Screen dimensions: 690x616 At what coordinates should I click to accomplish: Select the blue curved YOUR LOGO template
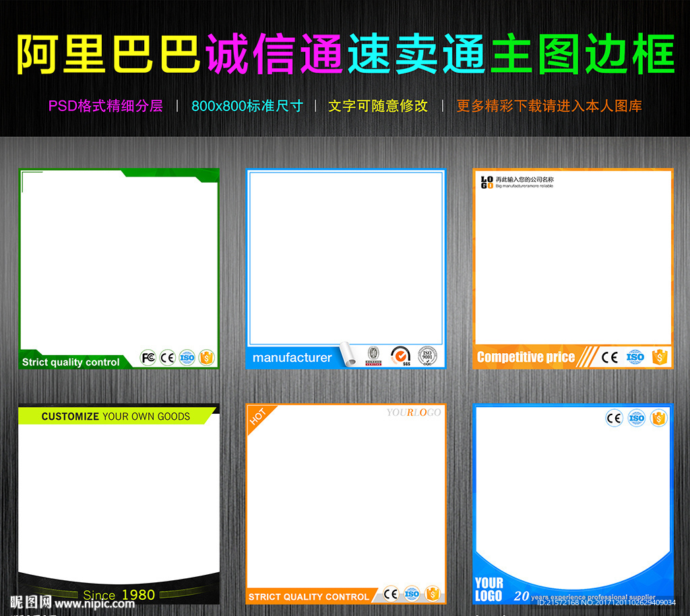click(x=573, y=504)
